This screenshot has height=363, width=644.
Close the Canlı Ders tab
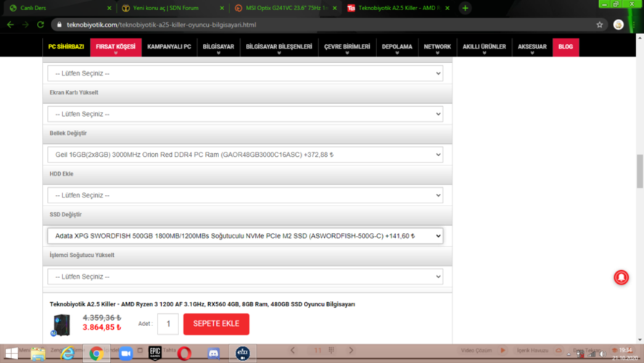[x=109, y=8]
